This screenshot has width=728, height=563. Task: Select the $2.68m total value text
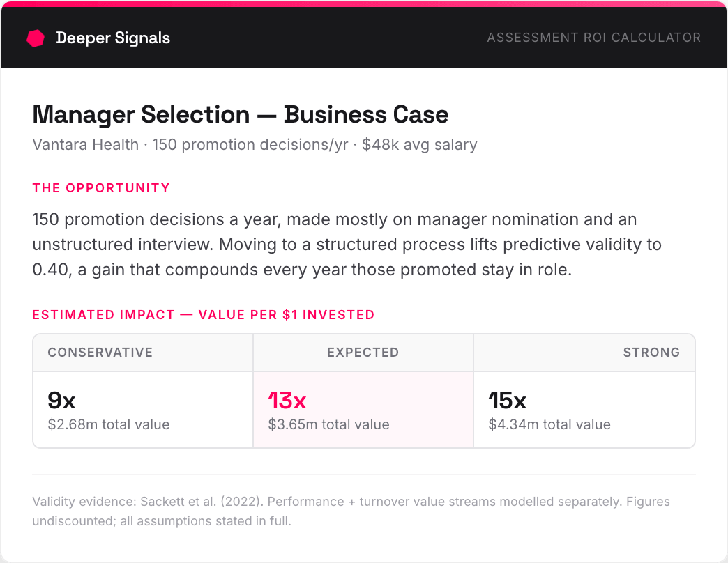(109, 424)
